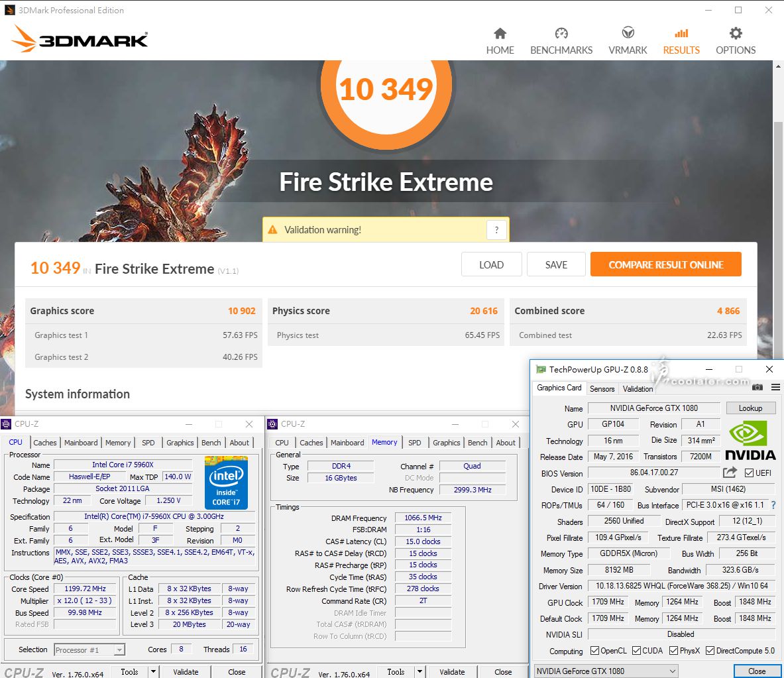Click the Lookup button in GPU-Z
Image resolution: width=784 pixels, height=678 pixels.
click(x=750, y=408)
